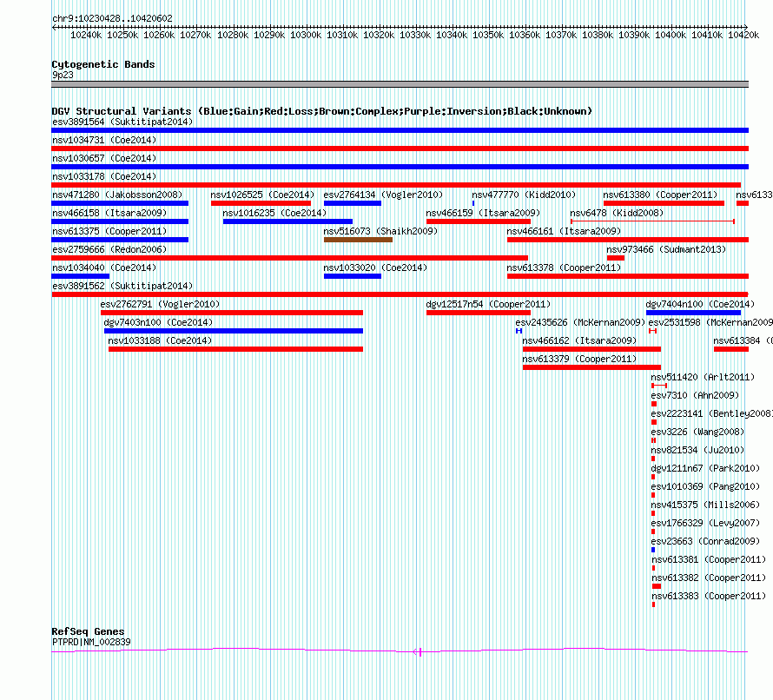Click the esv1010369 (Pang2010) label
Viewport: 773px width, 700px height.
click(705, 486)
